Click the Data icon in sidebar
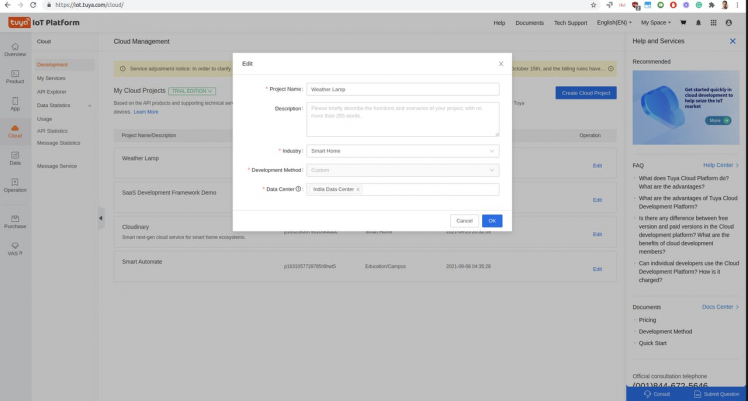748x401 pixels. pos(15,157)
